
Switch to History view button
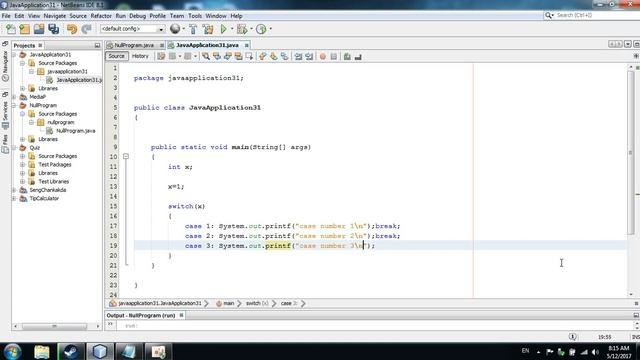(140, 56)
